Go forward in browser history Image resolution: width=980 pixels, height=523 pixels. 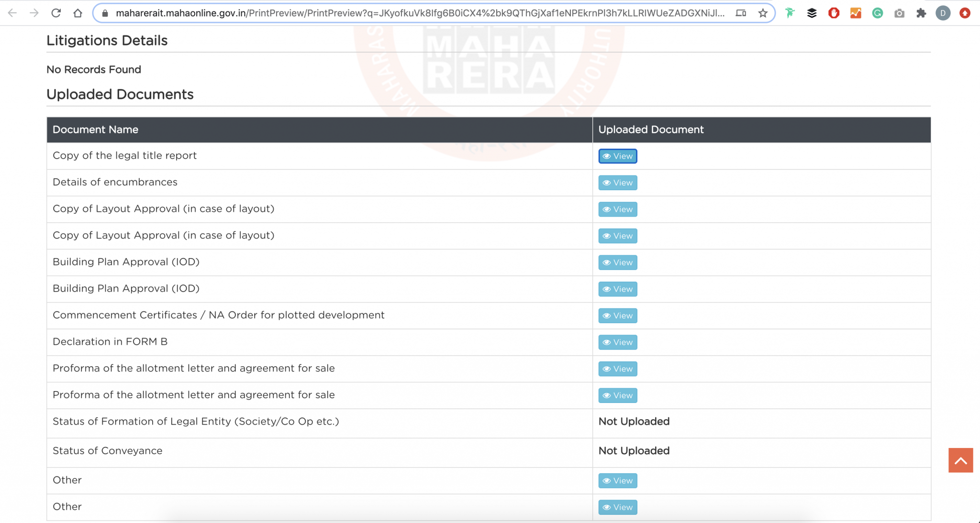click(34, 13)
